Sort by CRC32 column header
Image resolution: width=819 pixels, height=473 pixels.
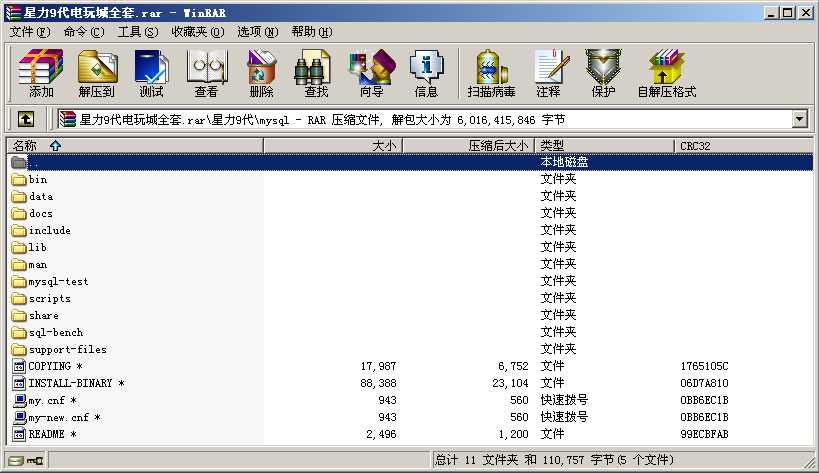743,146
